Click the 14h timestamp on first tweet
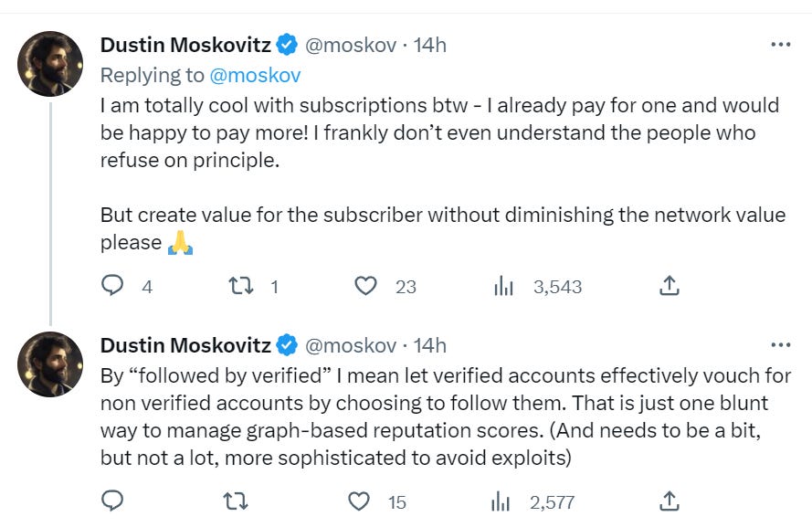The width and height of the screenshot is (812, 527). [x=429, y=44]
